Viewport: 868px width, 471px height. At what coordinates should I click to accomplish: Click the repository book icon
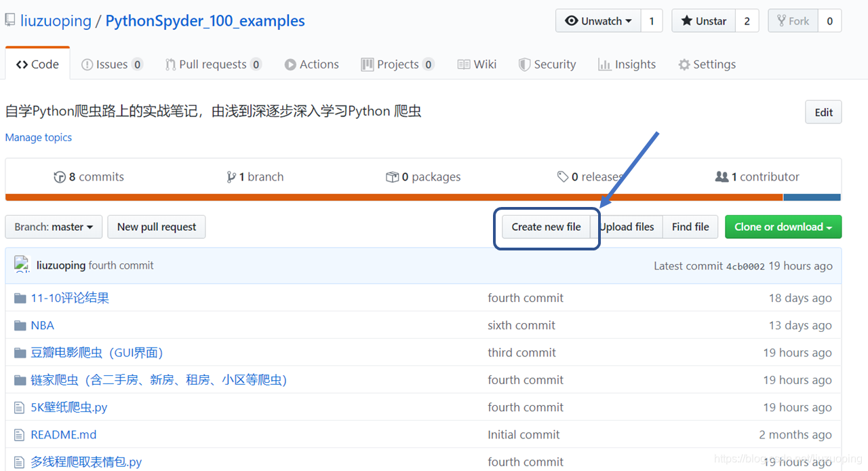tap(10, 21)
